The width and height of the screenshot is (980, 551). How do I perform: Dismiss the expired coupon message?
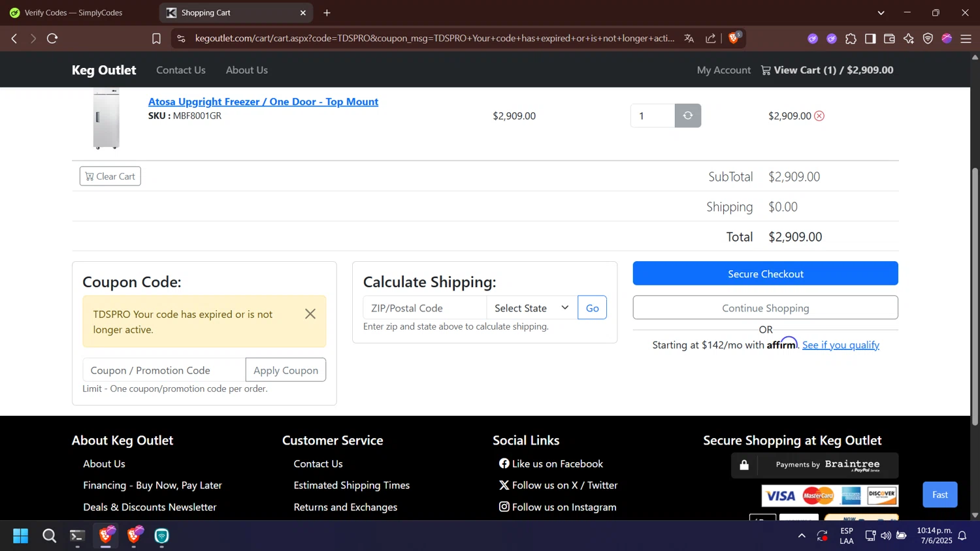coord(310,314)
